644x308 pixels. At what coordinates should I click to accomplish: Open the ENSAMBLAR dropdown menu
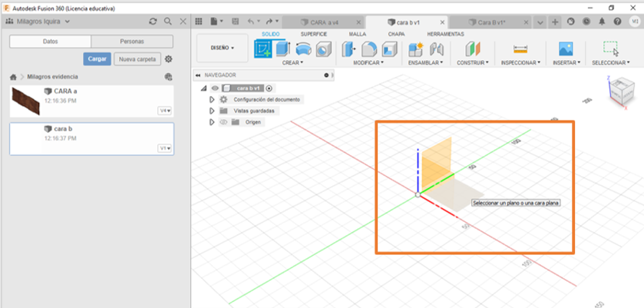(425, 63)
